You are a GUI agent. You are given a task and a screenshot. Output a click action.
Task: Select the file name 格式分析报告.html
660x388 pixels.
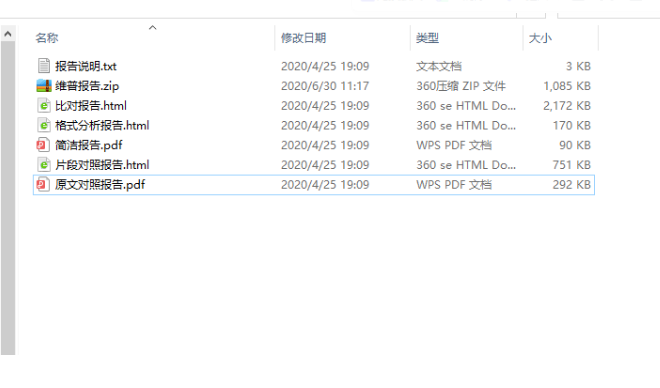tap(102, 125)
